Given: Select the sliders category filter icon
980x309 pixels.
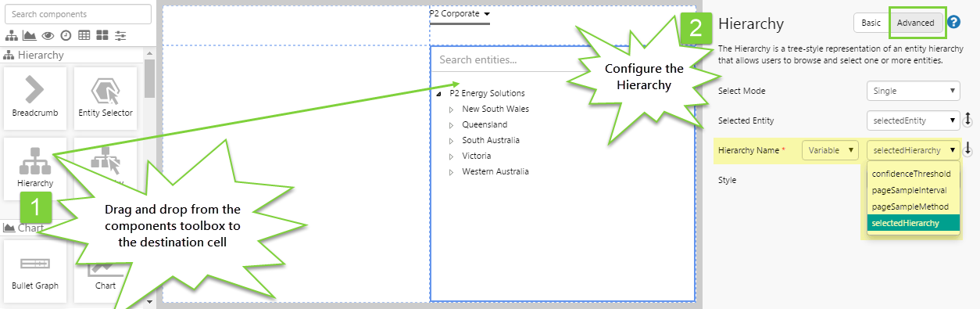Looking at the screenshot, I should [x=120, y=35].
